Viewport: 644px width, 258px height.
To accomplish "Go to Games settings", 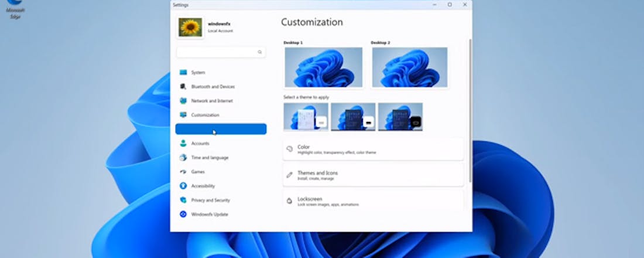I will [221, 172].
